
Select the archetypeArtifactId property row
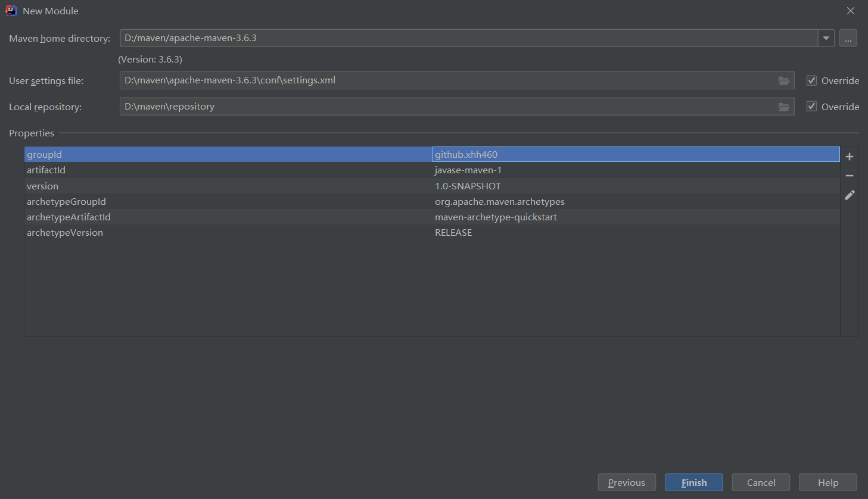(432, 217)
